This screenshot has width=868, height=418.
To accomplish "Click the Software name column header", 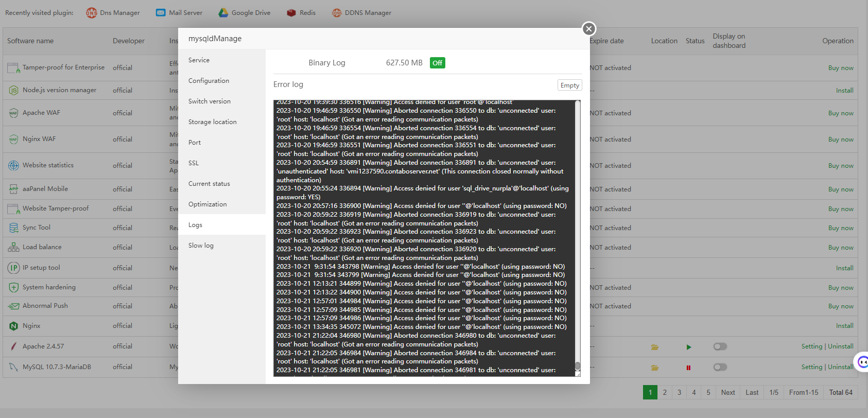I will (30, 41).
